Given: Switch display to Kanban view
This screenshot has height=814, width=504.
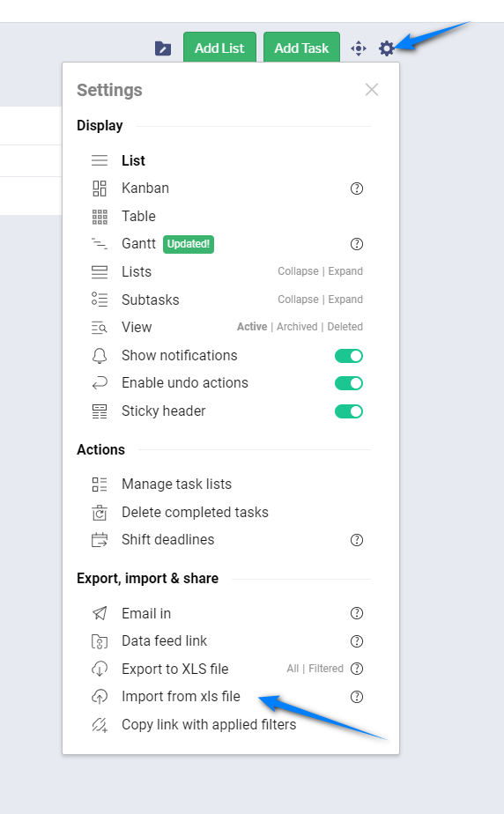Looking at the screenshot, I should (145, 188).
